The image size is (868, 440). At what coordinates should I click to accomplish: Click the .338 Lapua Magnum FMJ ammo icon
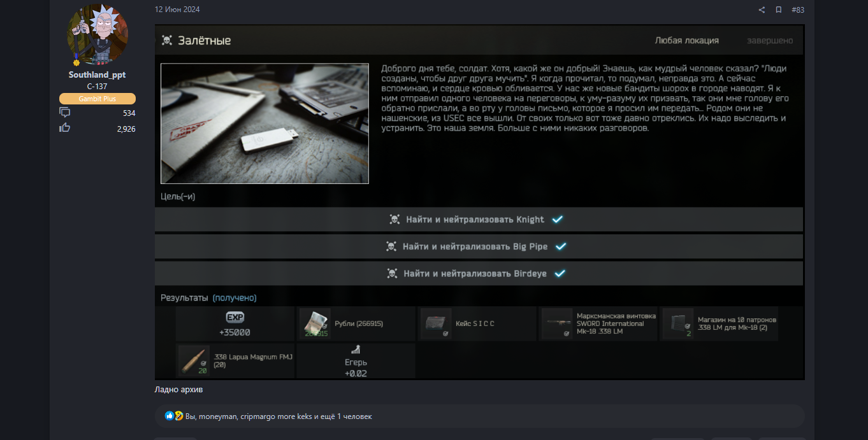coord(194,361)
